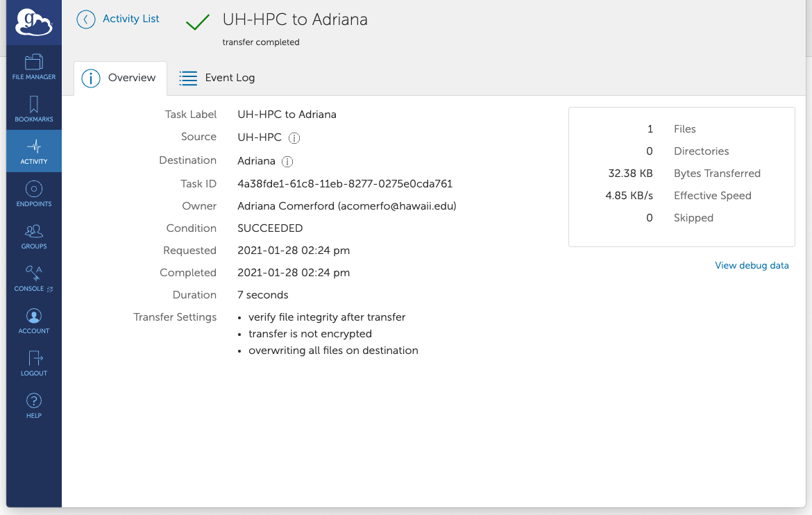Open Bookmarks in the sidebar
The image size is (812, 515).
point(34,109)
